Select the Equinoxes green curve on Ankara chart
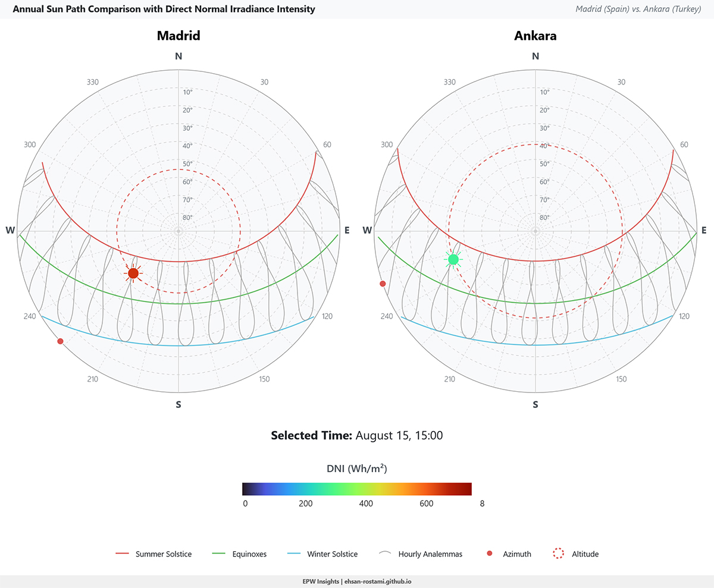 [535, 302]
